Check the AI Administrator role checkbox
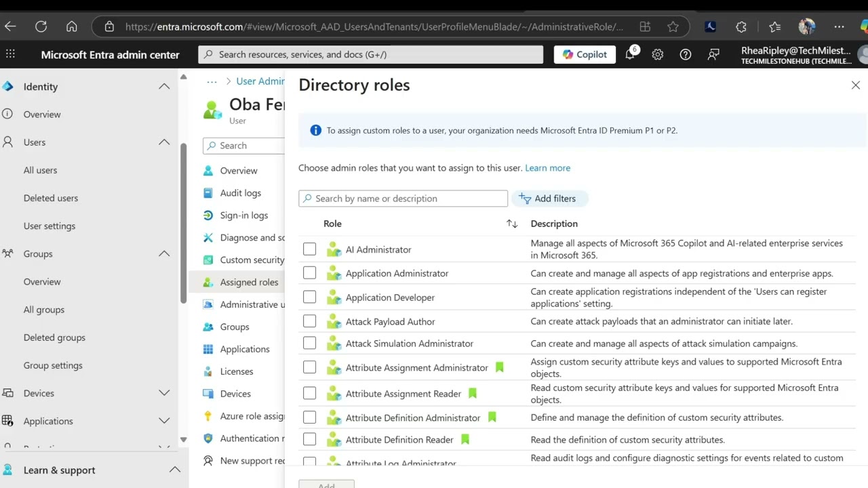The height and width of the screenshot is (488, 868). [309, 249]
